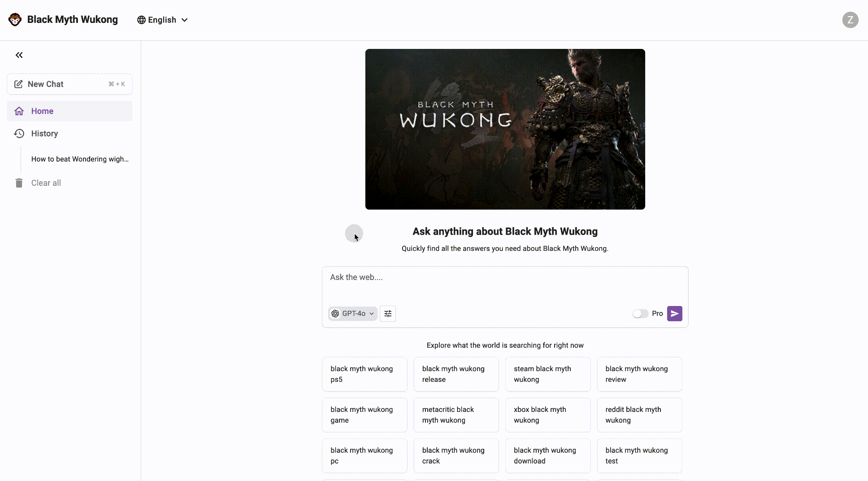Enable the Pro mode switch
The width and height of the screenshot is (868, 481).
[x=640, y=313]
